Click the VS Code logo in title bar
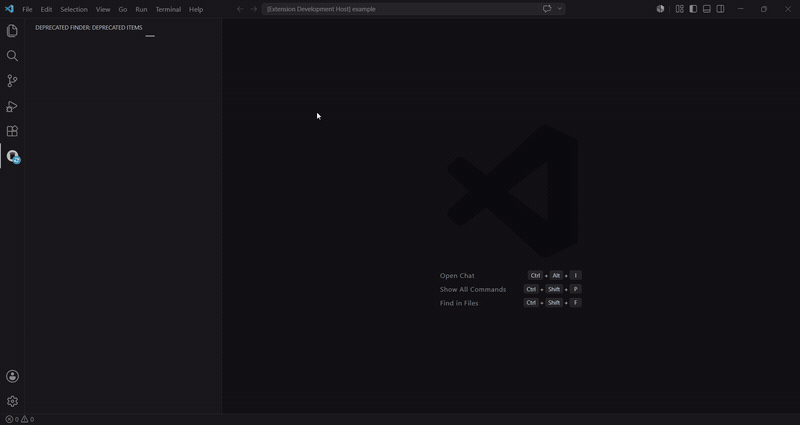The width and height of the screenshot is (800, 425). click(9, 9)
